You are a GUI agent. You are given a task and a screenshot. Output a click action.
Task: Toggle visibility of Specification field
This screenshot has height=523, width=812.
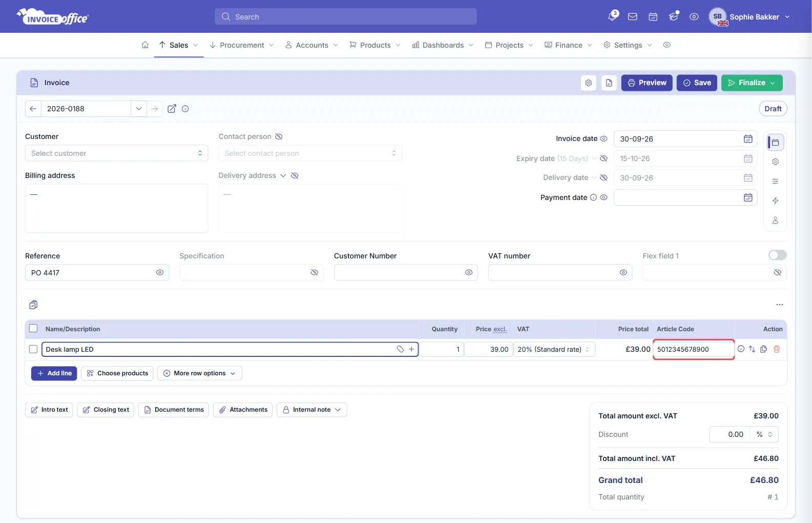(x=315, y=273)
